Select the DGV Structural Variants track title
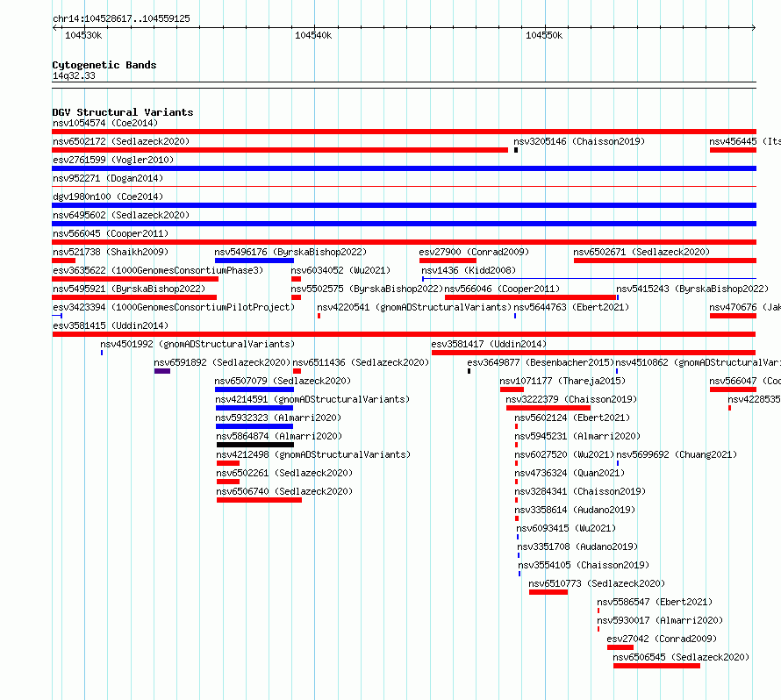This screenshot has height=700, width=781. click(123, 112)
